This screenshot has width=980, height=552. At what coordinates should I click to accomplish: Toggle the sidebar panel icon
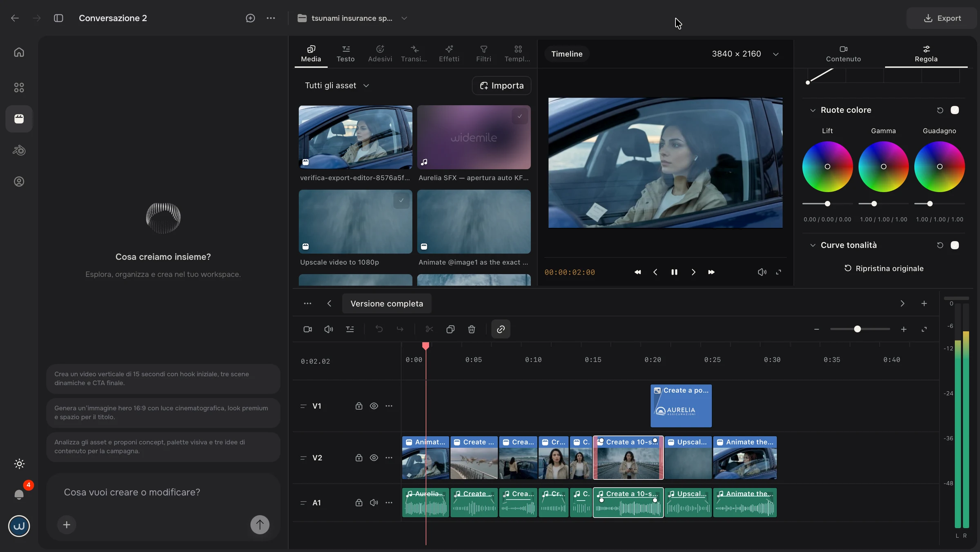[58, 18]
